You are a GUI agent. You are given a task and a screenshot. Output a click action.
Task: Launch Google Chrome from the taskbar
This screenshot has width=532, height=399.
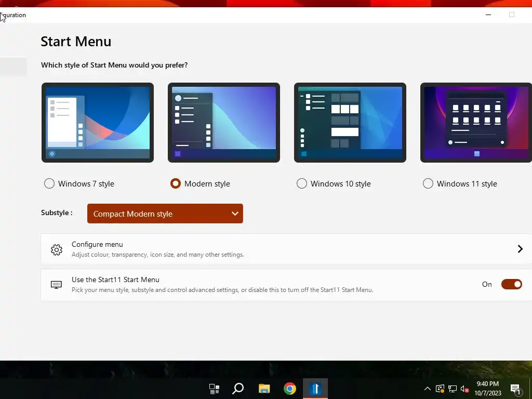tap(290, 389)
